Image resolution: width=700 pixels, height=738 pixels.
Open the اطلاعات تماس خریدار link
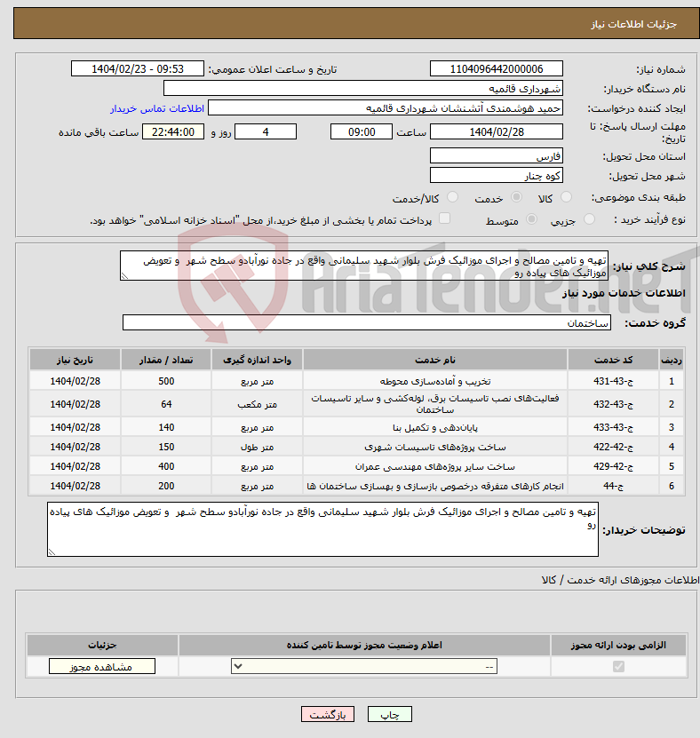157,108
